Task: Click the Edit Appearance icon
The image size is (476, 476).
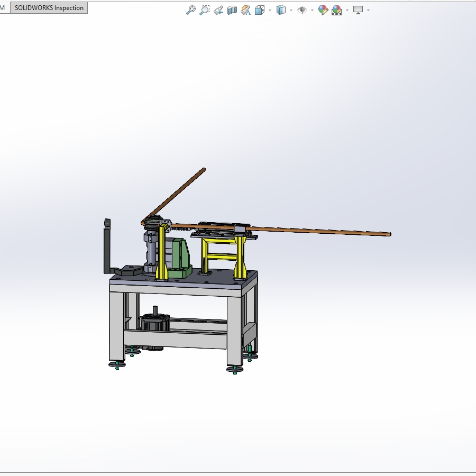Action: click(x=323, y=10)
